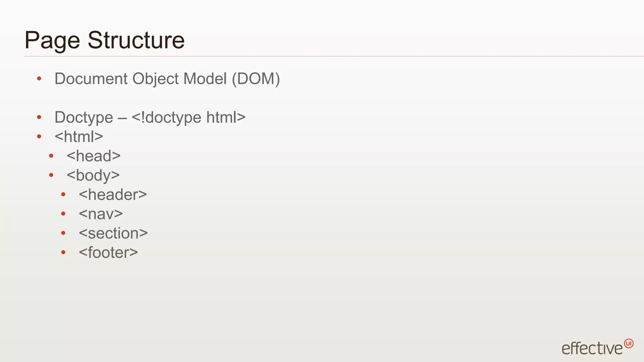
Task: Click the red bullet beside <footer>
Action: (63, 252)
